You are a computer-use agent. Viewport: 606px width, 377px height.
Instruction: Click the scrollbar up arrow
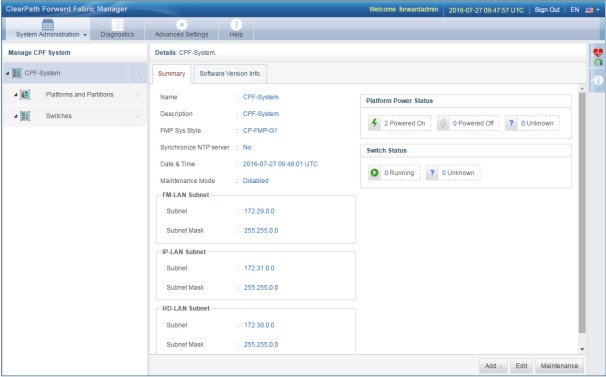click(582, 89)
